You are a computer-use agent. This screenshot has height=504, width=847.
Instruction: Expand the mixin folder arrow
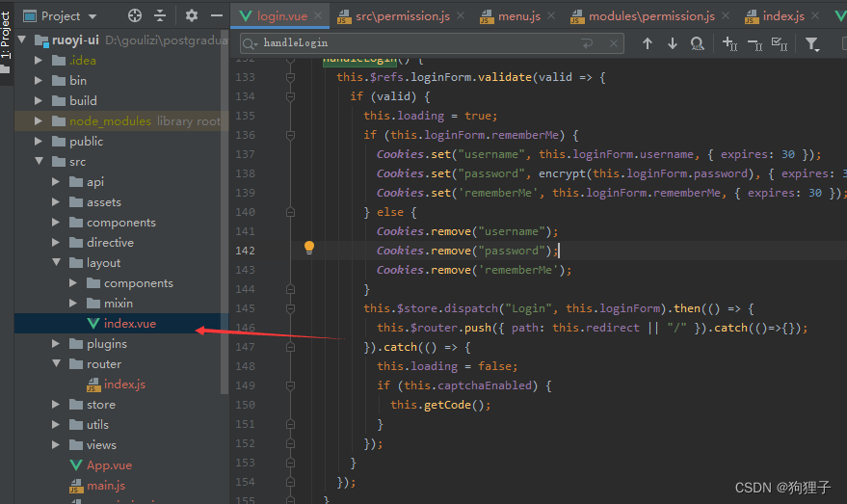tap(73, 303)
